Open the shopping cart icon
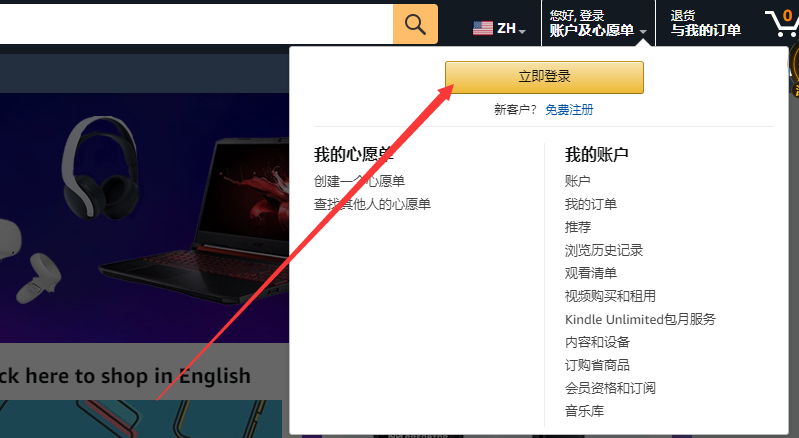The height and width of the screenshot is (438, 799). click(x=783, y=23)
